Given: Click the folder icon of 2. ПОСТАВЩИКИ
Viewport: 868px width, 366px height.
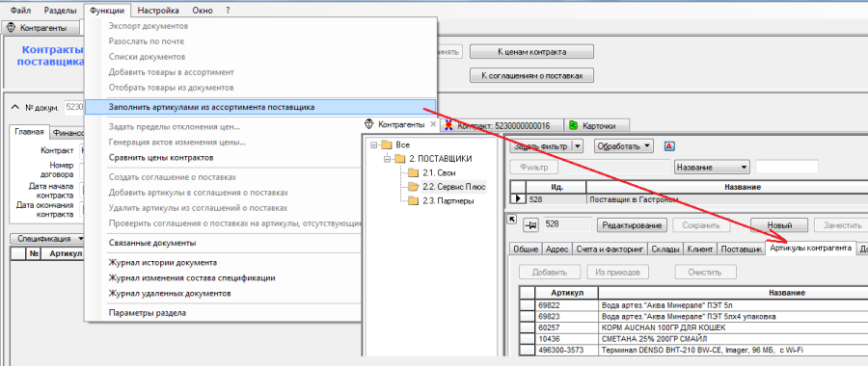Looking at the screenshot, I should coord(399,159).
